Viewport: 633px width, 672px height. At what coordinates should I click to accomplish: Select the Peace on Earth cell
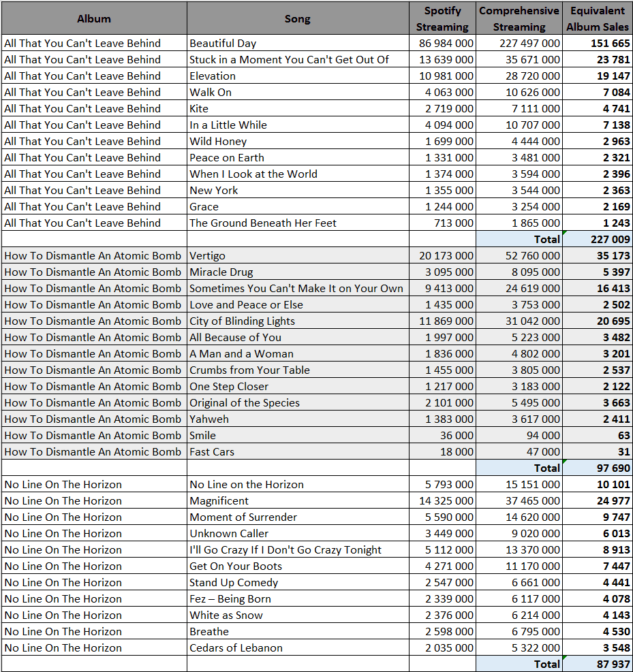tap(298, 157)
